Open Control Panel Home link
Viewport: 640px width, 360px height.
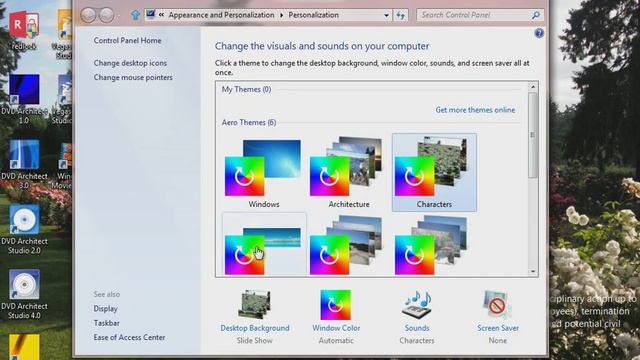(127, 40)
